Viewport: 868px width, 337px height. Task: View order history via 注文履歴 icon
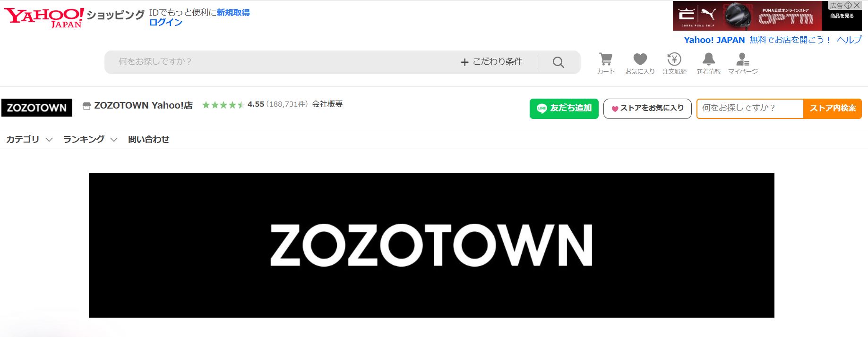[674, 63]
